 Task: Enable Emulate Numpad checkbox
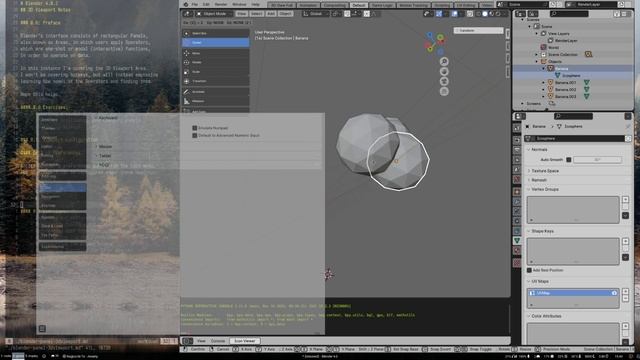(x=195, y=128)
